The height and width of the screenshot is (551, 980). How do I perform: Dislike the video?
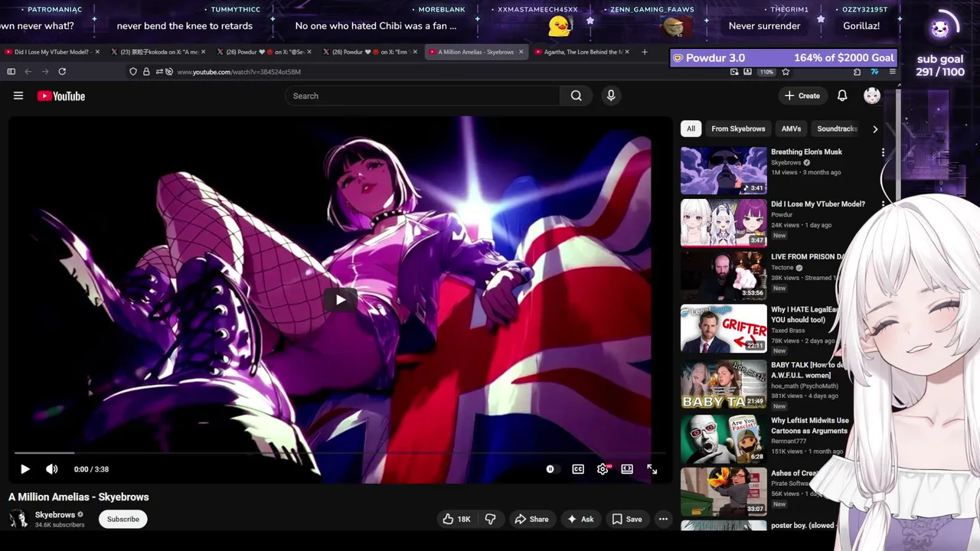490,519
